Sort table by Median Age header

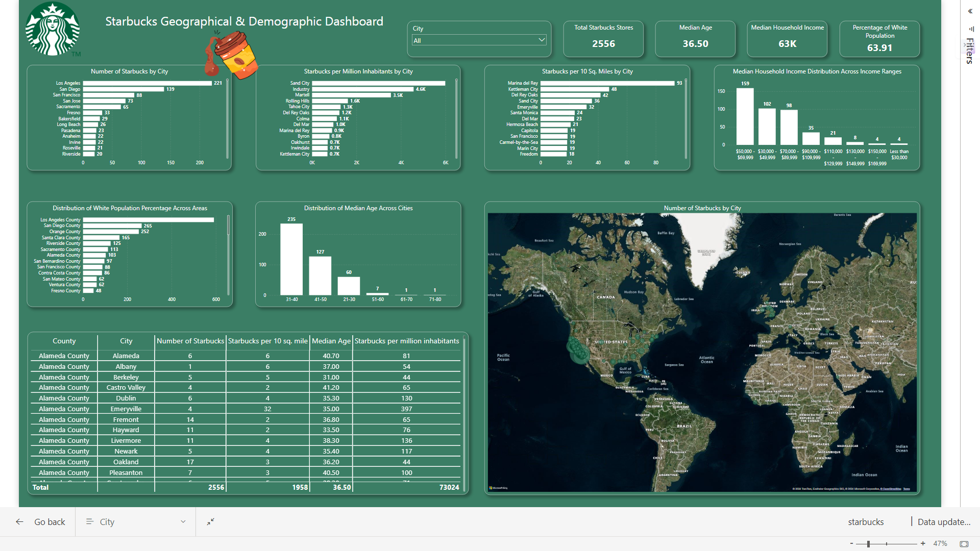click(331, 341)
